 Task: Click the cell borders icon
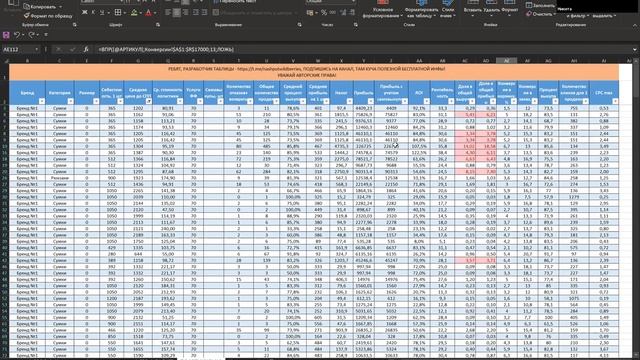point(118,13)
